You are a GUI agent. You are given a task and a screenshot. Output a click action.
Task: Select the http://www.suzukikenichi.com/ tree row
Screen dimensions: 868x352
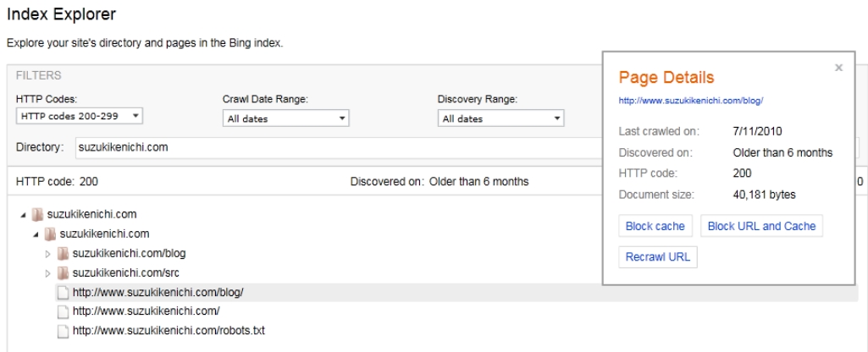coord(147,311)
